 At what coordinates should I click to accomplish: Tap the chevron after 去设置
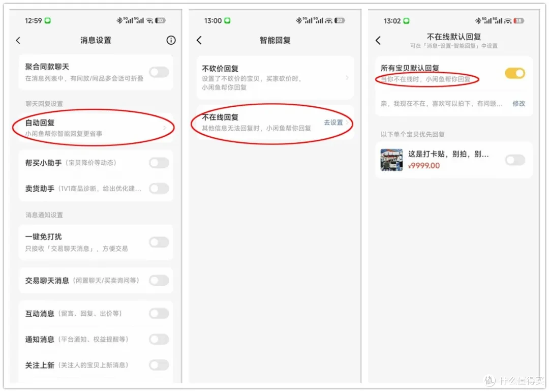[x=347, y=122]
